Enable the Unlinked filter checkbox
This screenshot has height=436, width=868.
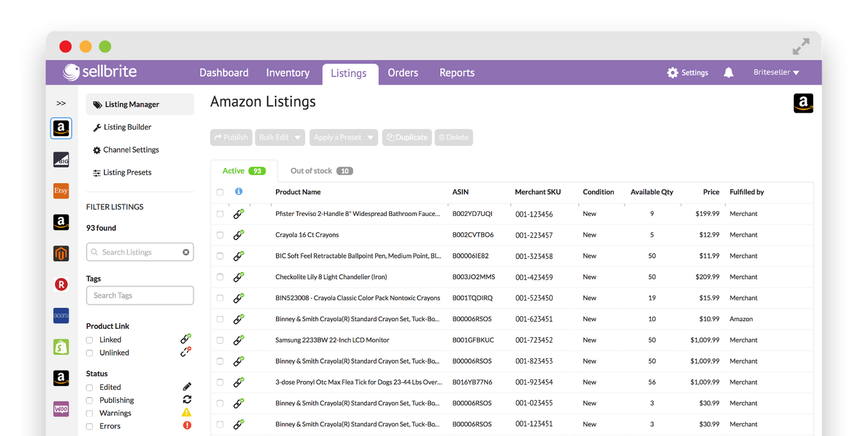pos(90,353)
